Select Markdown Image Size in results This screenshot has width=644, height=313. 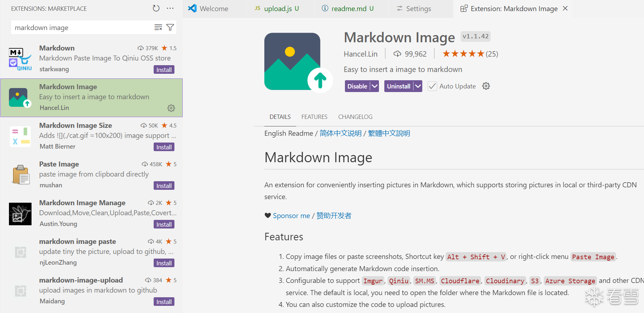pyautogui.click(x=92, y=136)
